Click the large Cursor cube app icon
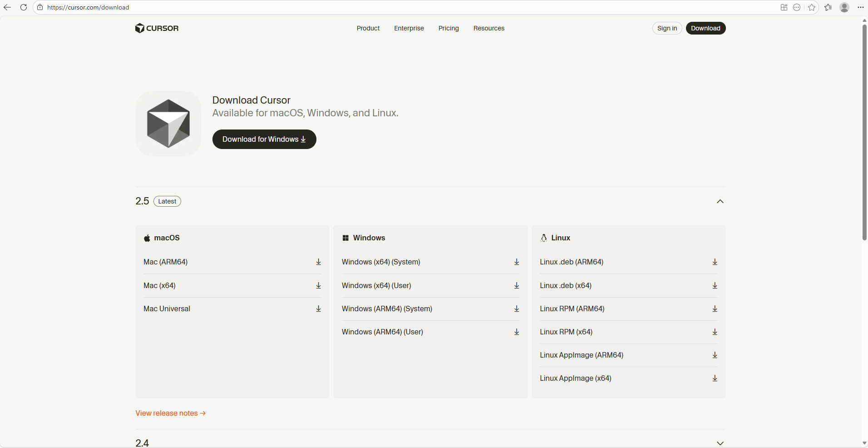Viewport: 868px width, 448px height. [x=168, y=124]
